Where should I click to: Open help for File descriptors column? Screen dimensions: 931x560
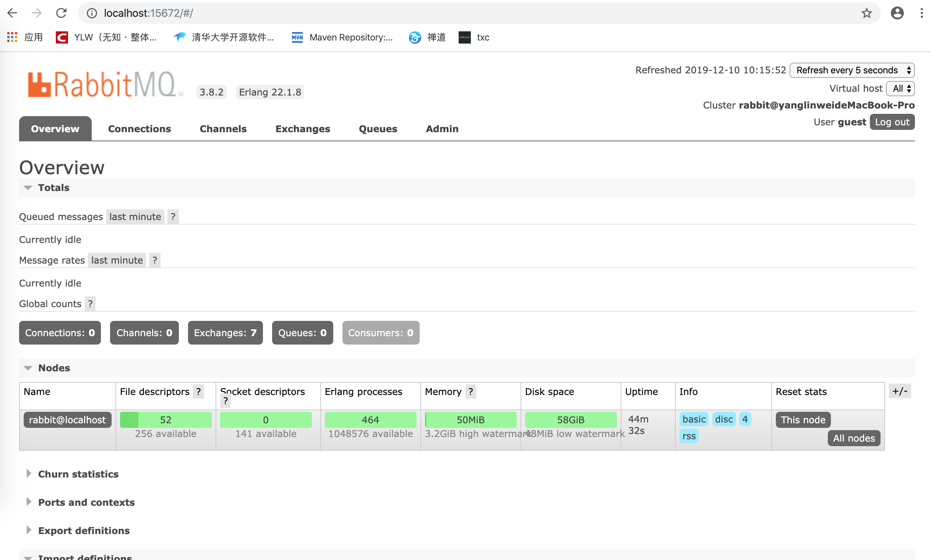coord(198,392)
